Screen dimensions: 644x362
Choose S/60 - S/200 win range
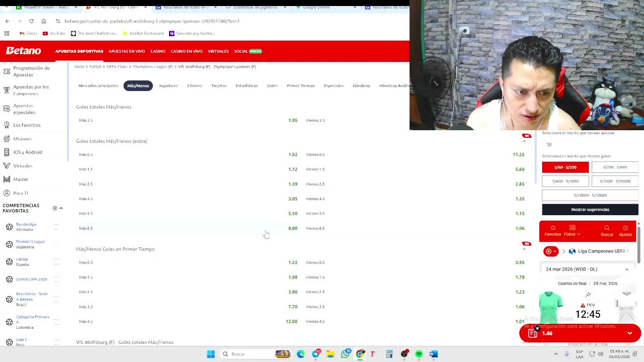point(565,167)
